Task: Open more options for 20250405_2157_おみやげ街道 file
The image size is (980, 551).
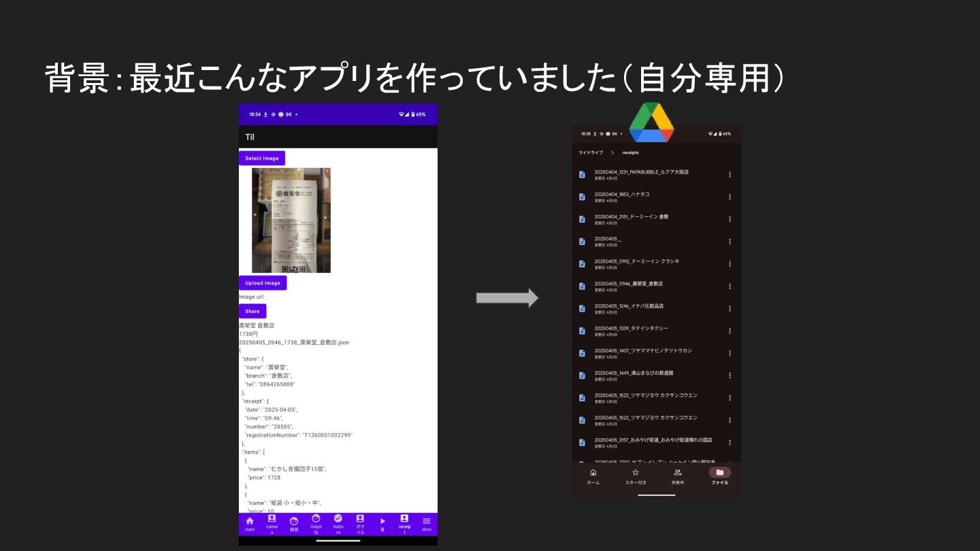Action: [730, 442]
